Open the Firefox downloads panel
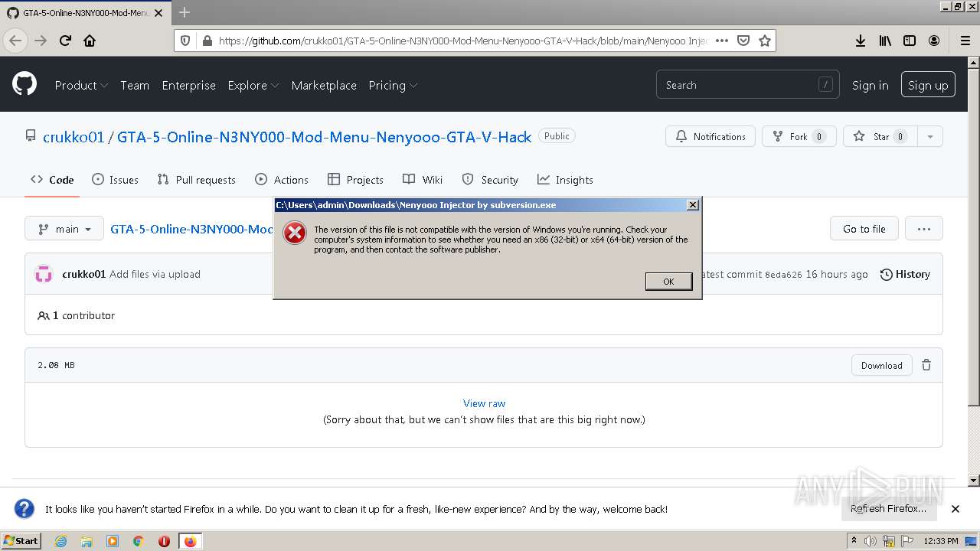This screenshot has width=980, height=551. pos(861,41)
